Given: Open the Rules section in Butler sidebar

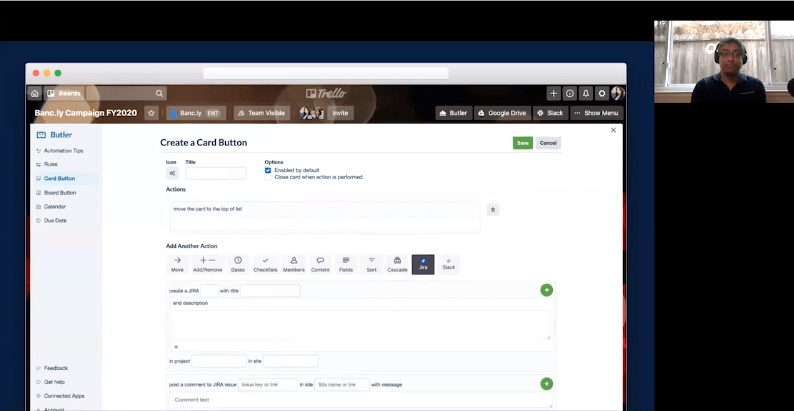Looking at the screenshot, I should click(x=51, y=164).
